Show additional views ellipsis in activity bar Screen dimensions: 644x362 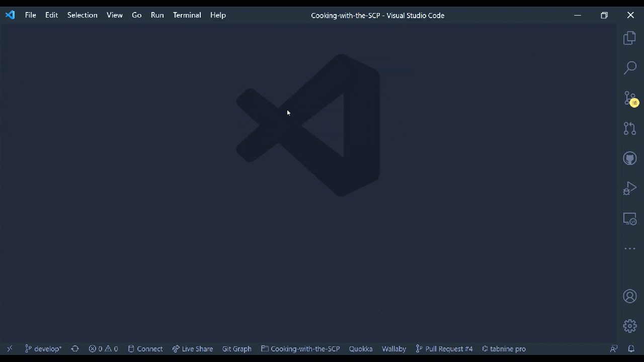pyautogui.click(x=630, y=249)
